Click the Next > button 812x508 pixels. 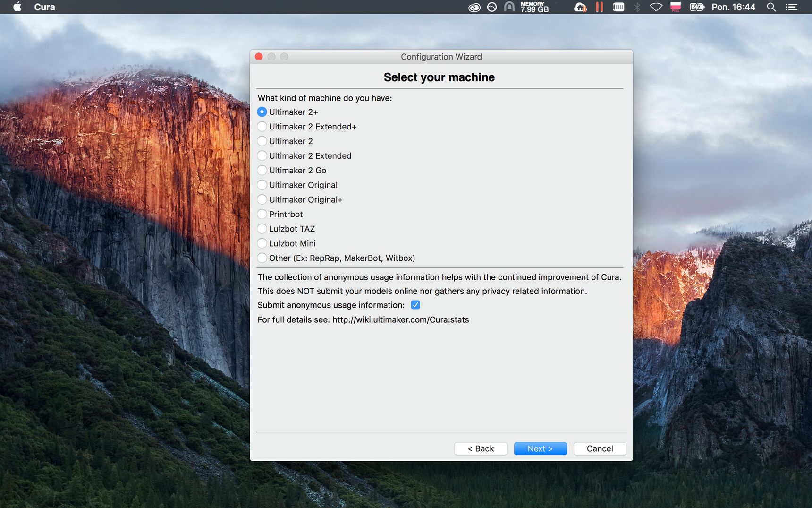pyautogui.click(x=540, y=449)
